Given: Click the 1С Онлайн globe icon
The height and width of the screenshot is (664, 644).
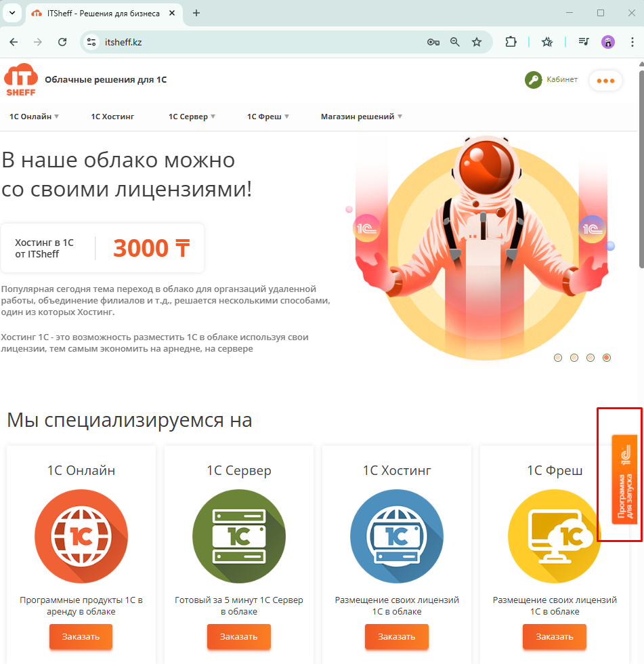Looking at the screenshot, I should tap(81, 535).
